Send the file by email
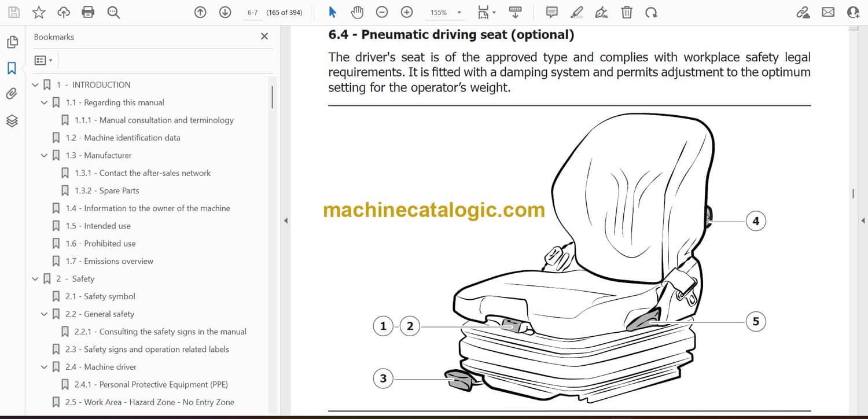The image size is (868, 419). [828, 12]
